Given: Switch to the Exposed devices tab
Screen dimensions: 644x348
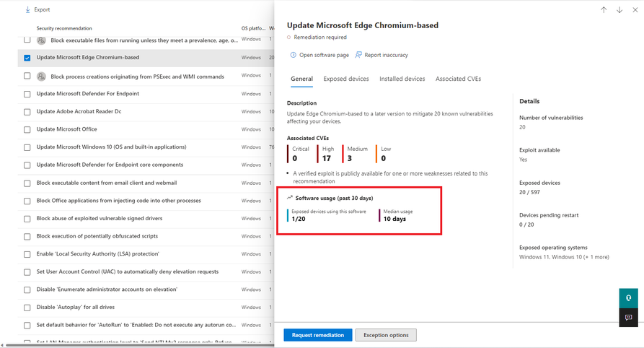Looking at the screenshot, I should [x=346, y=79].
